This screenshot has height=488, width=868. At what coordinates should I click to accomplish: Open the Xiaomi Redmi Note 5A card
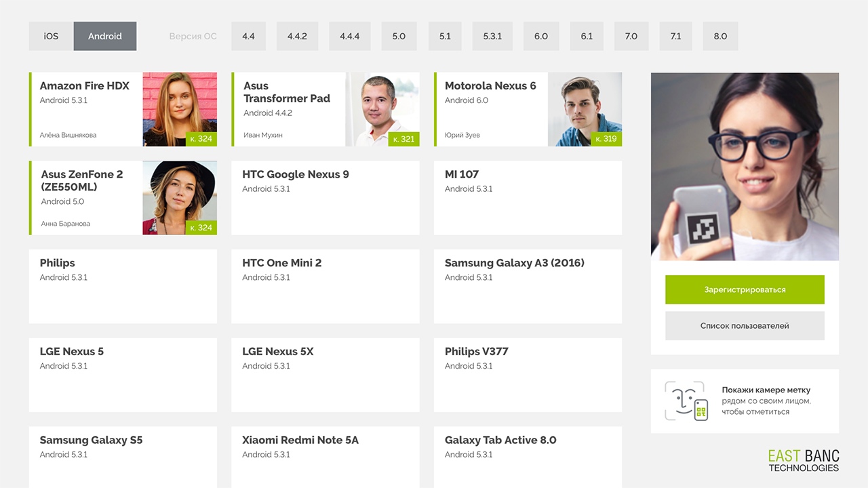pos(325,457)
